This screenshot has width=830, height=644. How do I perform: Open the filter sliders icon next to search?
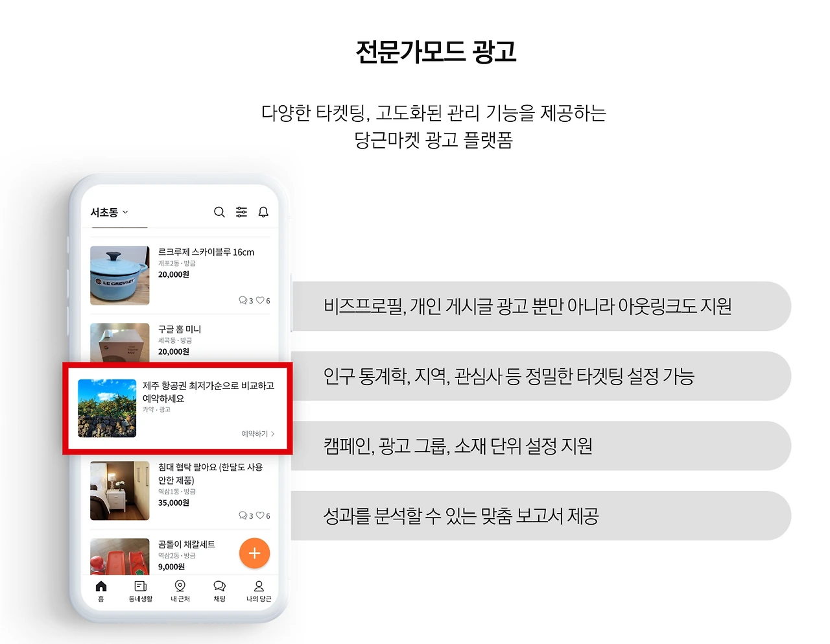click(x=241, y=212)
